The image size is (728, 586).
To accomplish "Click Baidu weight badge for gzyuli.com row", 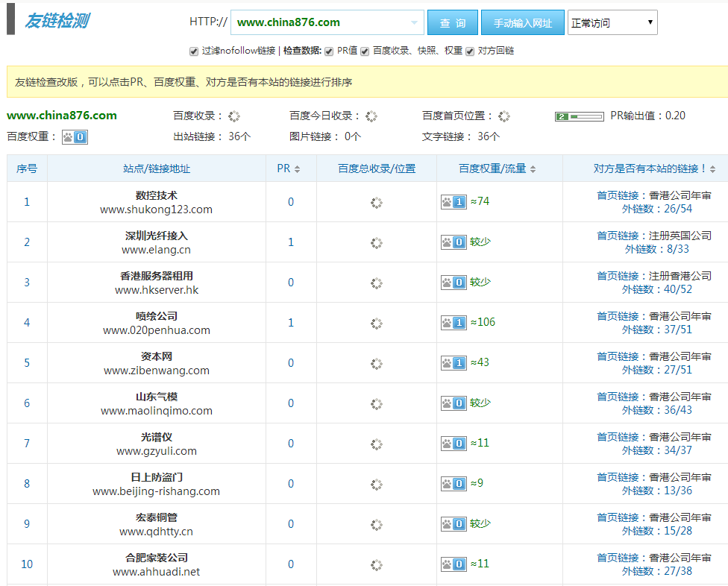I will [454, 444].
